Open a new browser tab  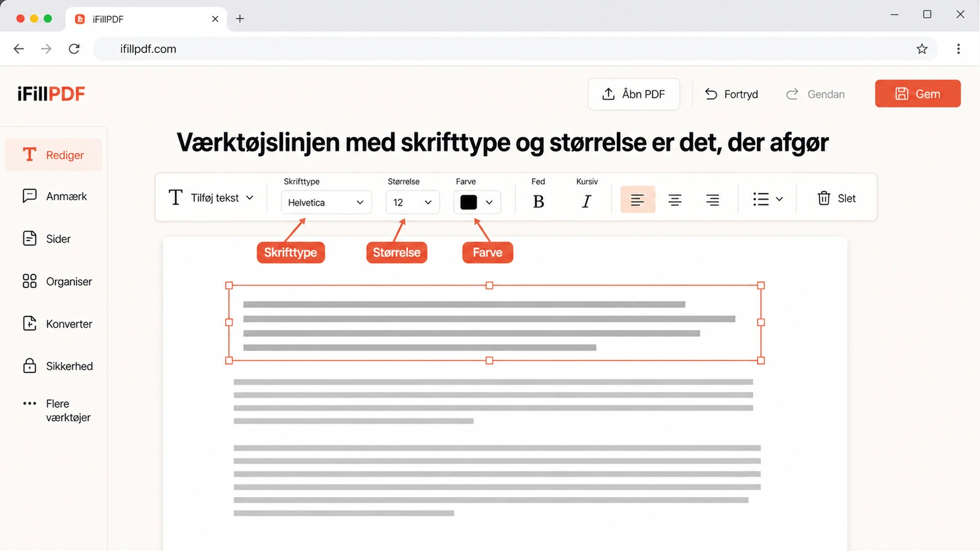tap(240, 19)
